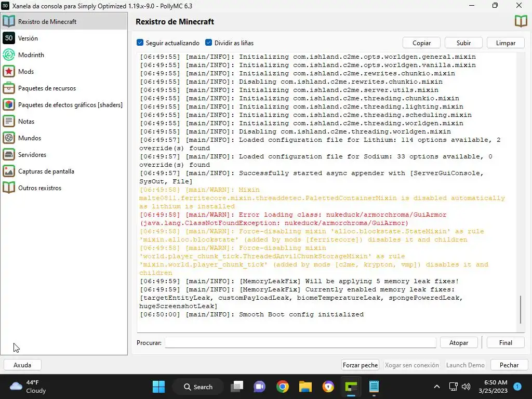Screen dimensions: 532x399
Task: Uncheck Seguir actualizando checkbox
Action: [140, 43]
